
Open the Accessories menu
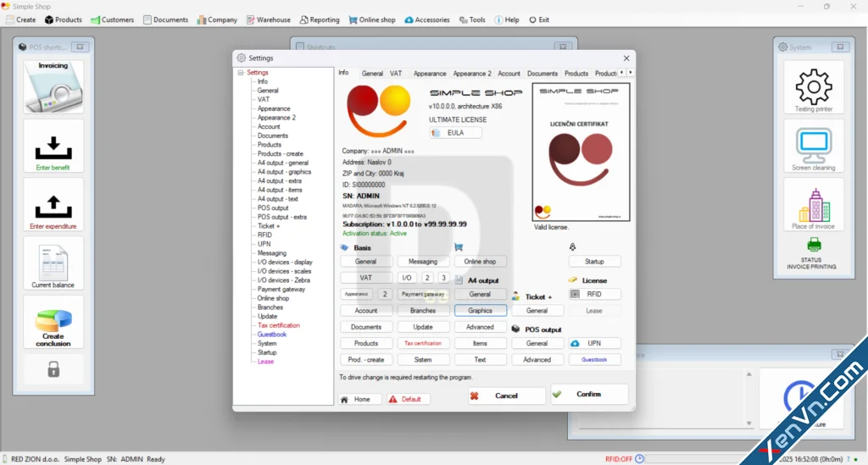(427, 20)
